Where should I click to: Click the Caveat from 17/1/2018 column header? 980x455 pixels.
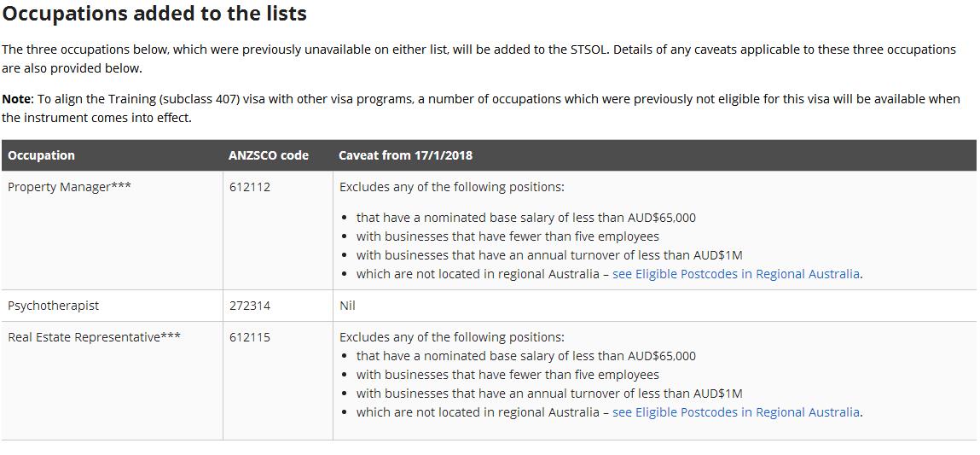(x=406, y=155)
